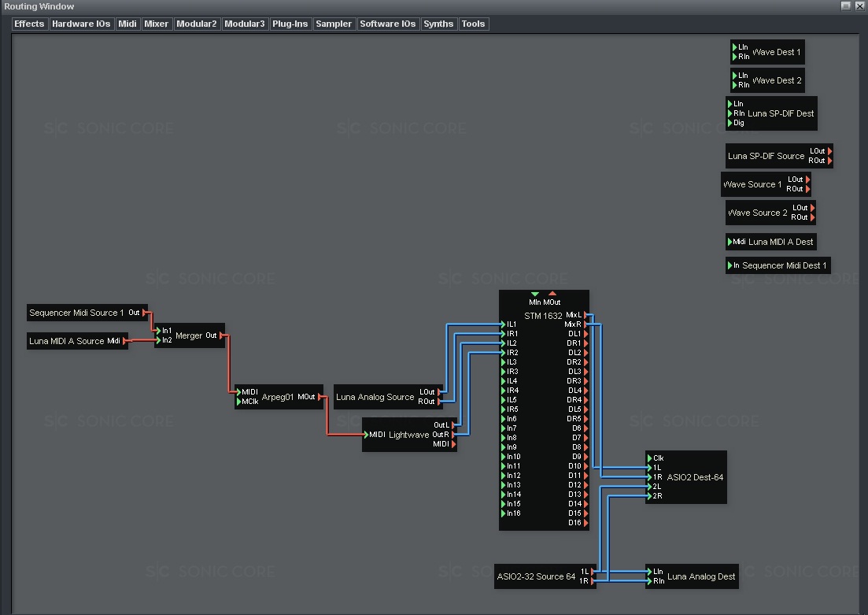The width and height of the screenshot is (868, 615).
Task: Select the Wave Source 1 module label
Action: (752, 184)
